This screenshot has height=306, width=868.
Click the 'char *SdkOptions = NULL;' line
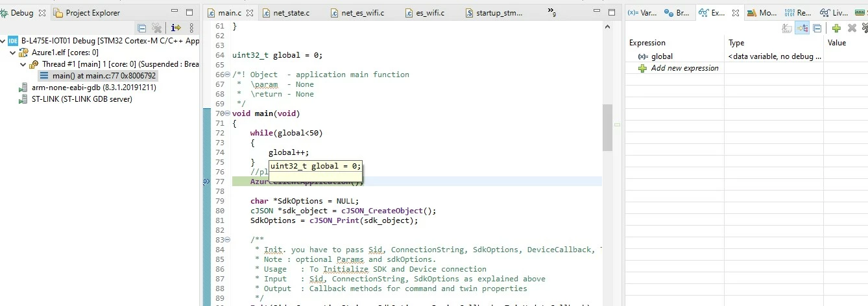pyautogui.click(x=304, y=201)
